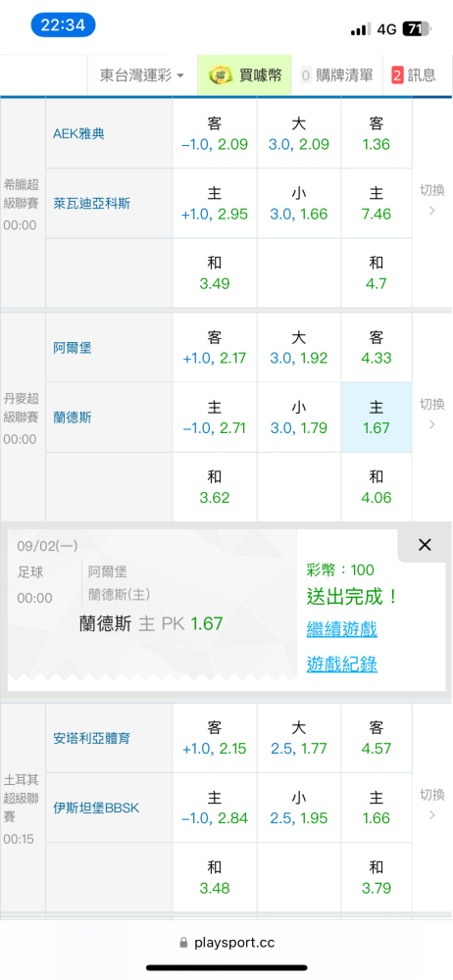Open the 遊戲紀錄 link
Image resolution: width=453 pixels, height=980 pixels.
coord(341,664)
